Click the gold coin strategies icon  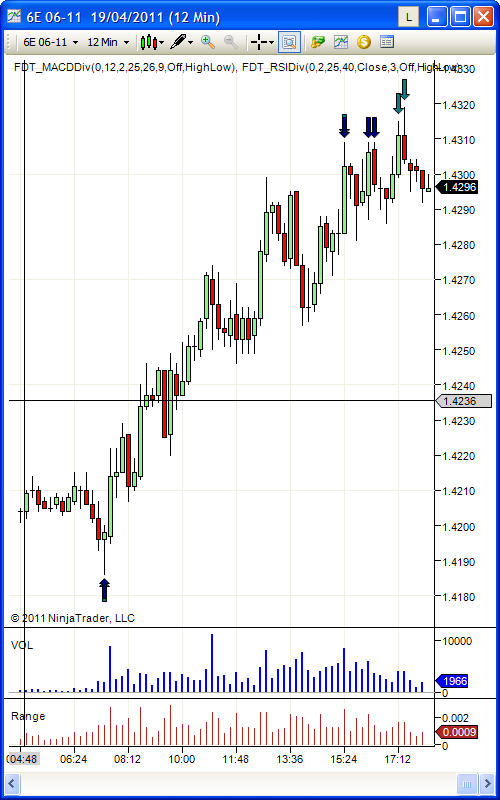point(363,42)
